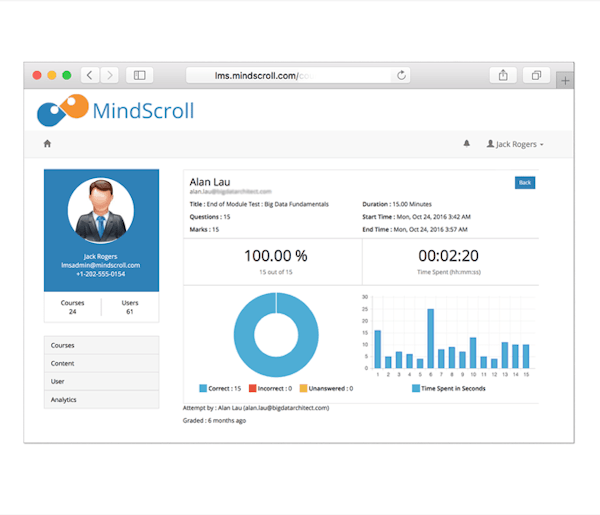
Task: Open Content in the side menu
Action: point(101,363)
